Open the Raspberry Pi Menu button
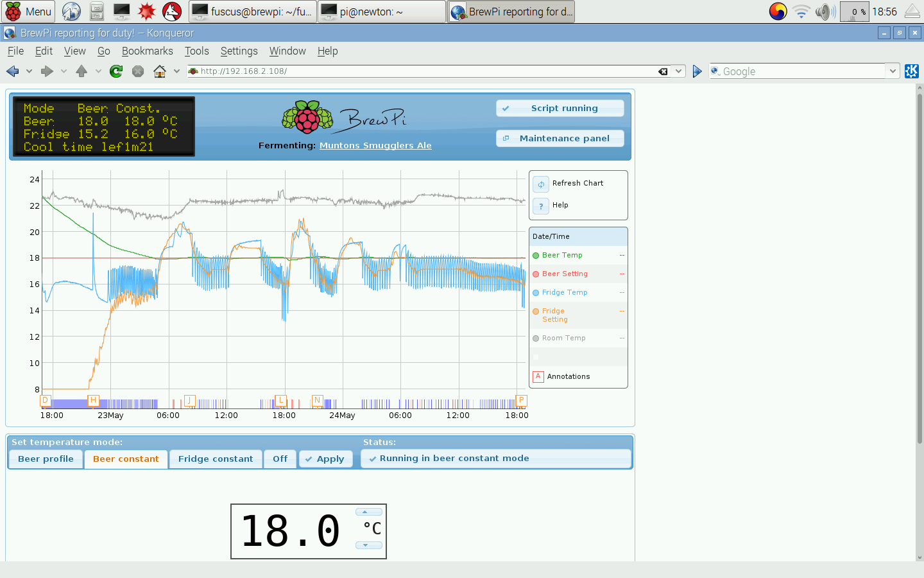The image size is (924, 578). click(28, 12)
